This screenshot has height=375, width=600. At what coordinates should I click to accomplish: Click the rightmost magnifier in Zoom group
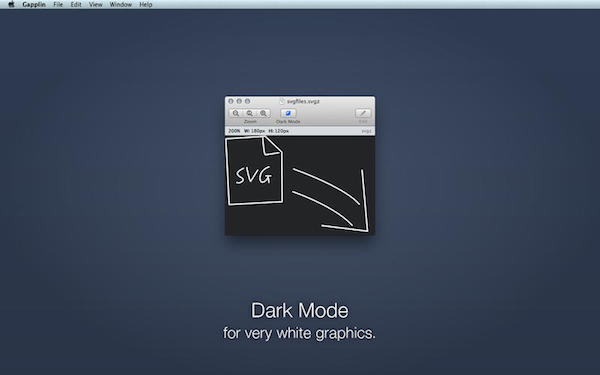coord(263,113)
